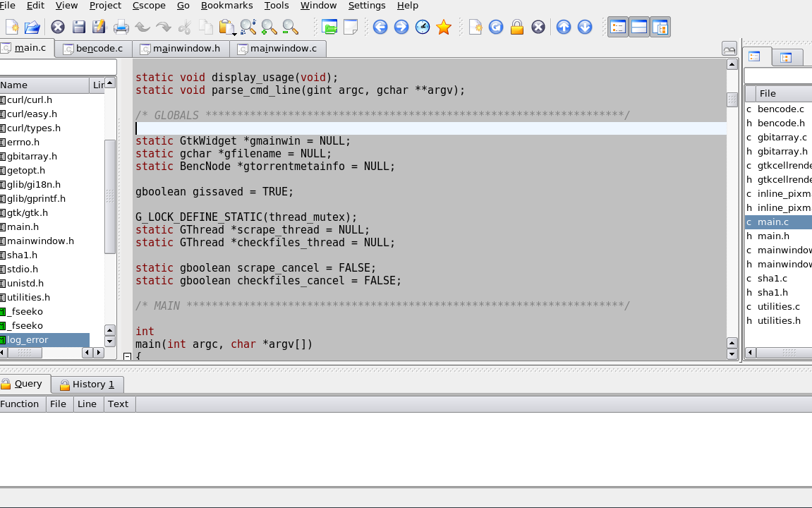Click the blank window icon beside Open Project
Viewport: 812px width, 508px height.
[x=351, y=27]
